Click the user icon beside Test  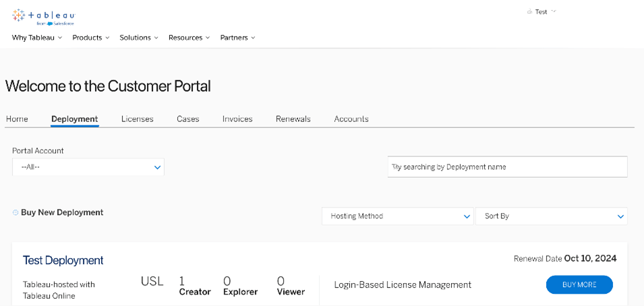pos(529,12)
